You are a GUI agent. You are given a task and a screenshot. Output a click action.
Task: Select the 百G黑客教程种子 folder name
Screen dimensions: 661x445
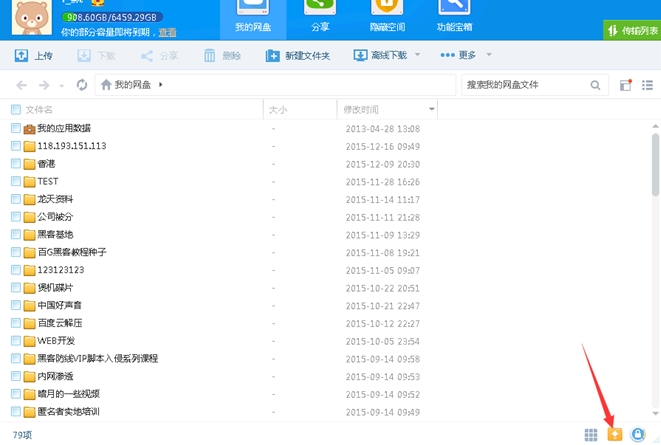tap(72, 252)
